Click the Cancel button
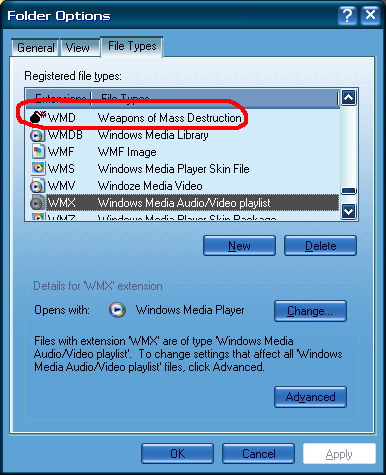The image size is (386, 475). pos(258,453)
